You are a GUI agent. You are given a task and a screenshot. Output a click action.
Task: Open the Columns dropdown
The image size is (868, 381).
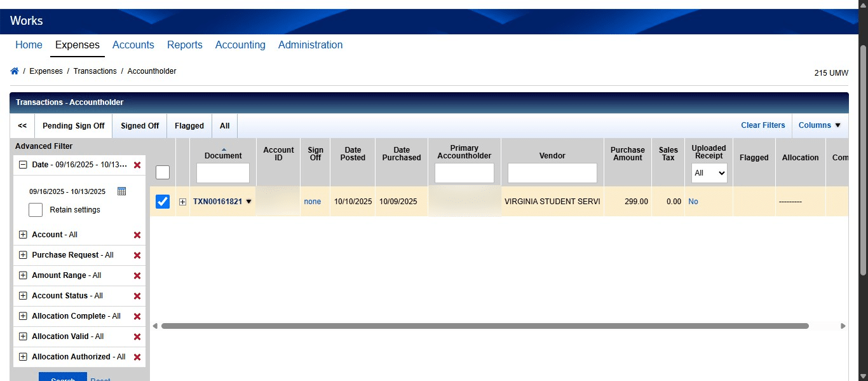tap(819, 125)
